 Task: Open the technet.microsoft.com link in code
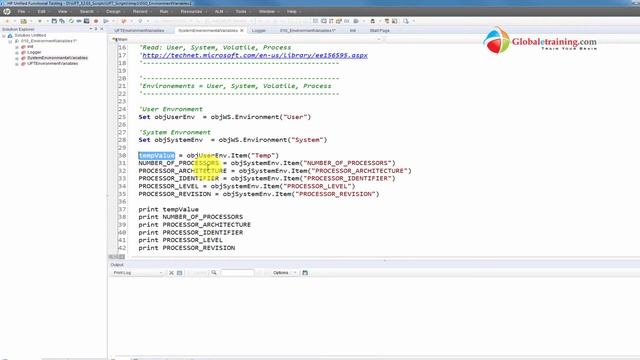coord(255,55)
